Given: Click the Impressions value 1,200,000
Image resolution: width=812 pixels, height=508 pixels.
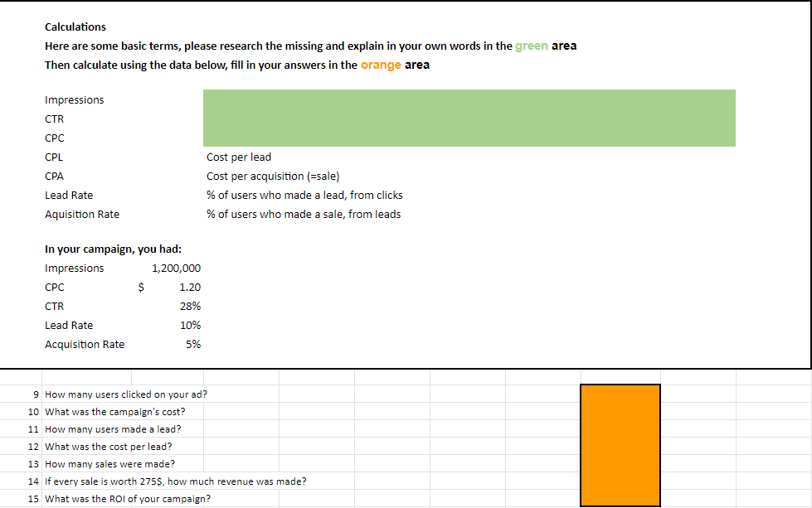Looking at the screenshot, I should [176, 268].
